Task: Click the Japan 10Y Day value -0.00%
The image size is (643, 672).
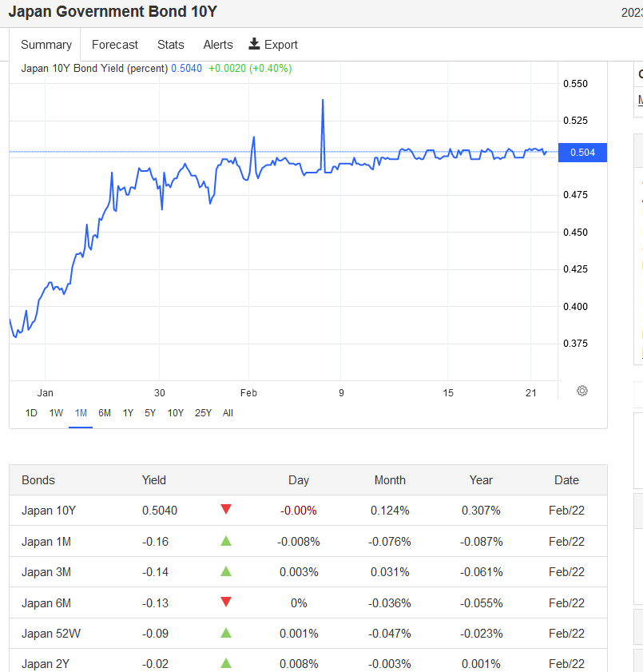Action: [299, 511]
